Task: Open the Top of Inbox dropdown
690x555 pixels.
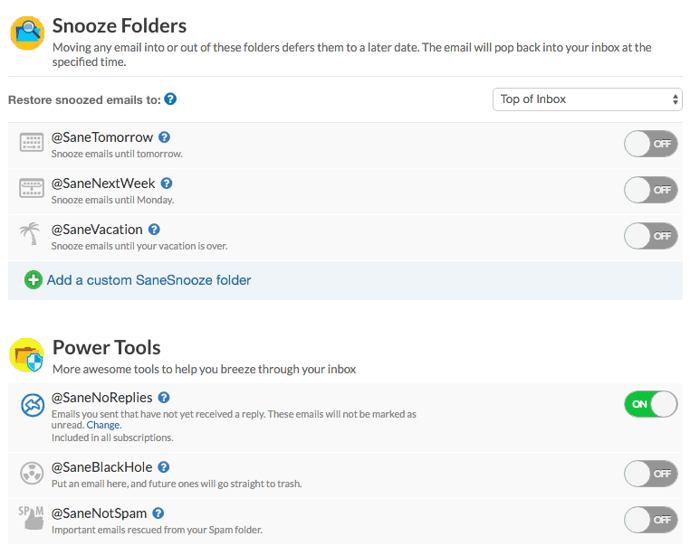Action: pos(587,99)
